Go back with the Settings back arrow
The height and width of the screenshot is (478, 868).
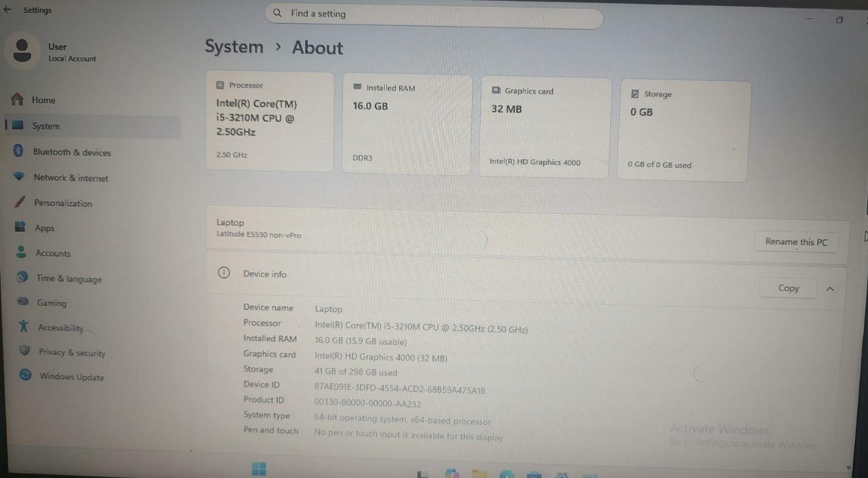tap(7, 9)
